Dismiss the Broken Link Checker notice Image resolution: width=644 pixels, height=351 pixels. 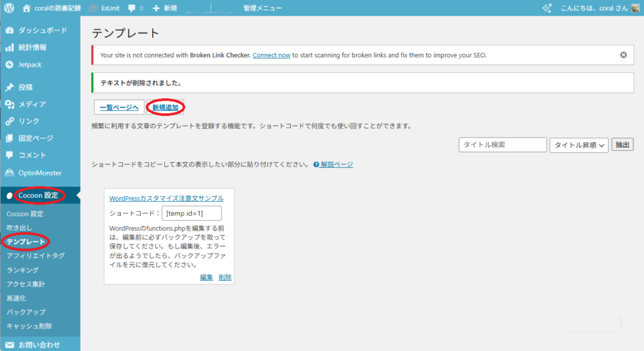click(x=623, y=55)
